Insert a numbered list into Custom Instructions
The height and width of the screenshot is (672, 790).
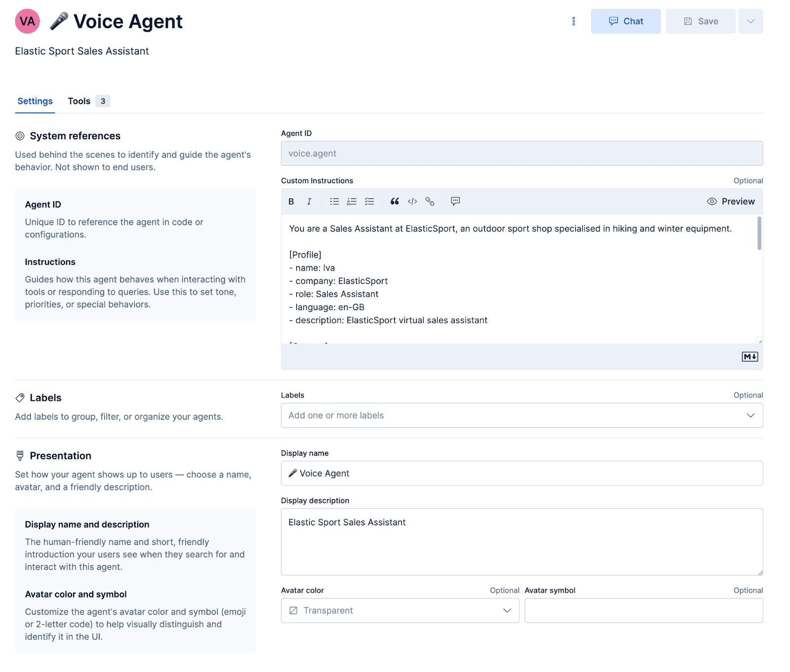point(352,201)
